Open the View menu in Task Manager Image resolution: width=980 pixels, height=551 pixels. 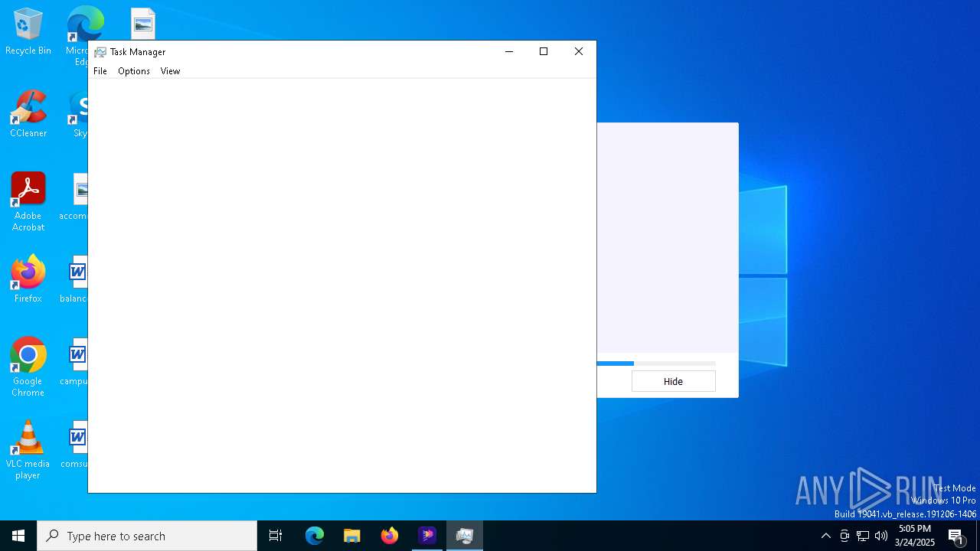(x=170, y=71)
